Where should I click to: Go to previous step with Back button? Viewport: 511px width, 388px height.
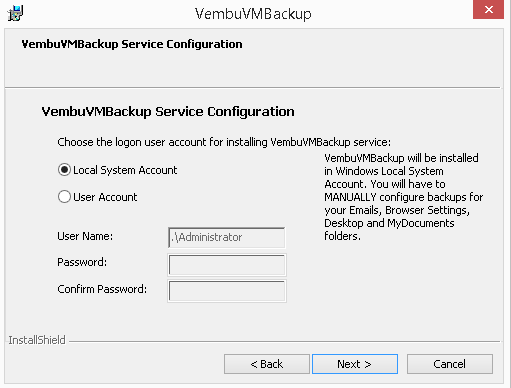(x=267, y=364)
